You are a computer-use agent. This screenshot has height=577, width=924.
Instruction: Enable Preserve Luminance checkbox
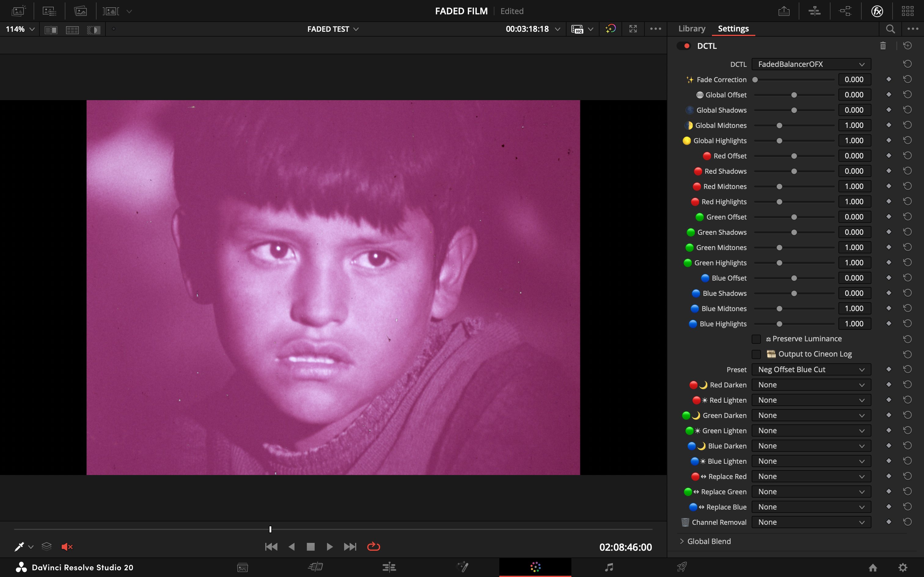(x=756, y=339)
